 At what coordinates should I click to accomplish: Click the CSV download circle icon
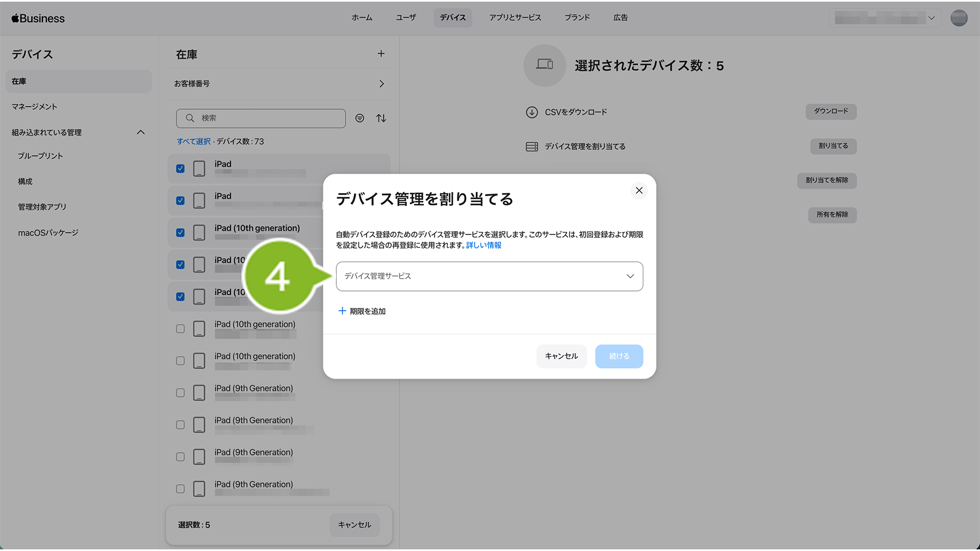(531, 112)
